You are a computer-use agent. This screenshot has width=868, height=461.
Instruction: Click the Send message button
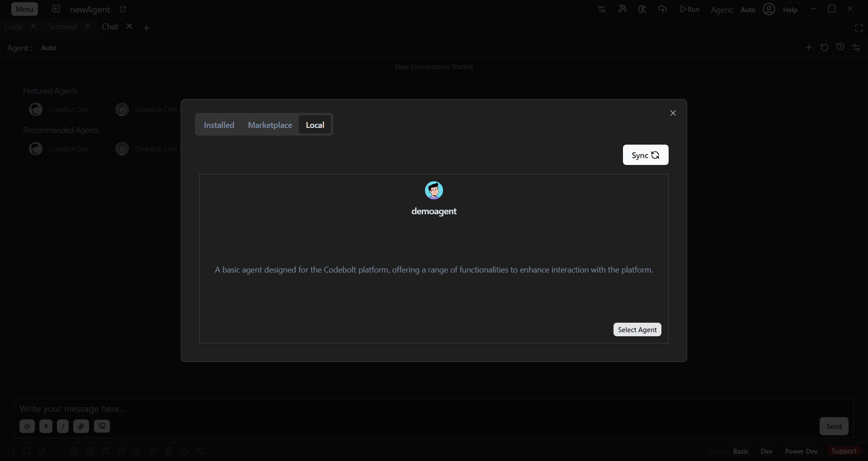pos(834,426)
